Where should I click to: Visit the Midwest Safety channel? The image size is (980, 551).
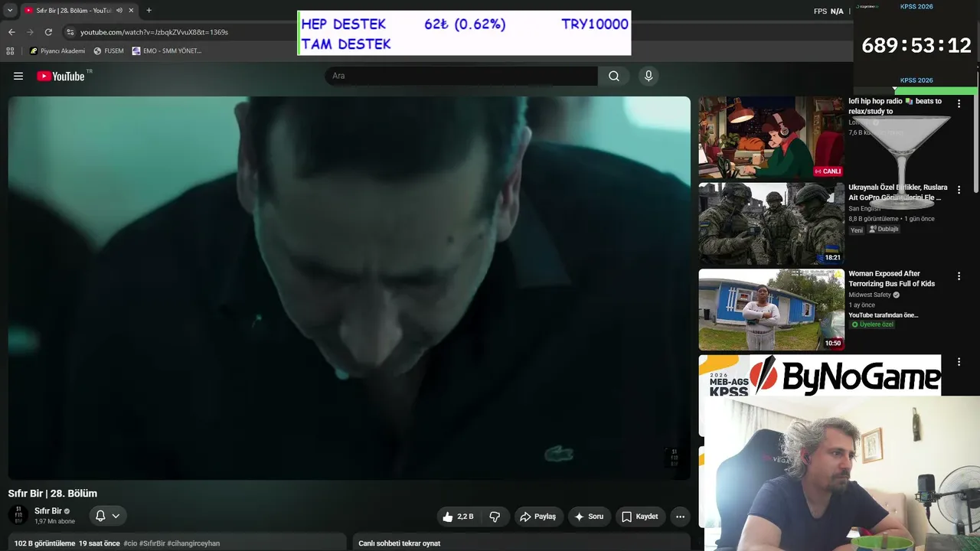[870, 295]
